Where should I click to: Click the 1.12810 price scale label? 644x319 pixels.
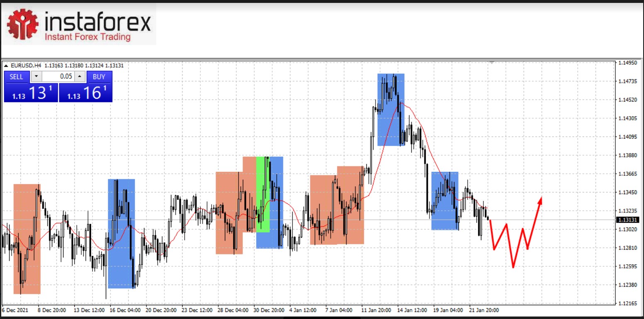(x=627, y=248)
